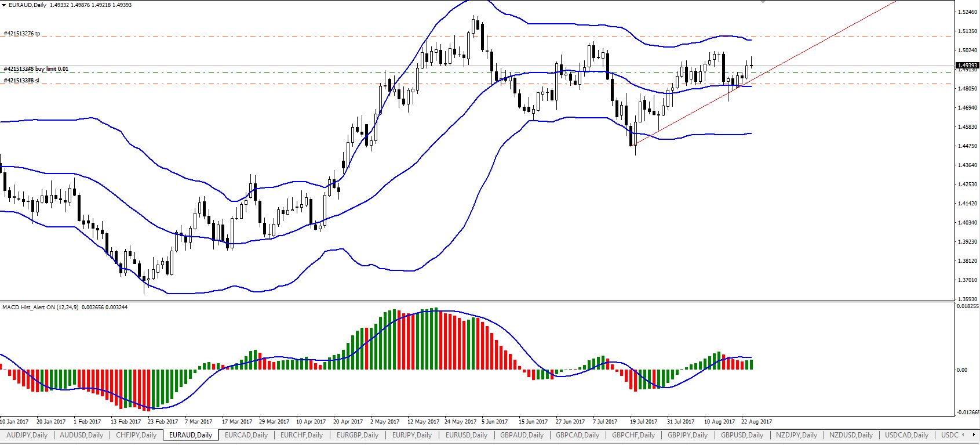The image size is (980, 445).
Task: Switch to the CHFJPY,Daily chart tab
Action: click(x=136, y=435)
